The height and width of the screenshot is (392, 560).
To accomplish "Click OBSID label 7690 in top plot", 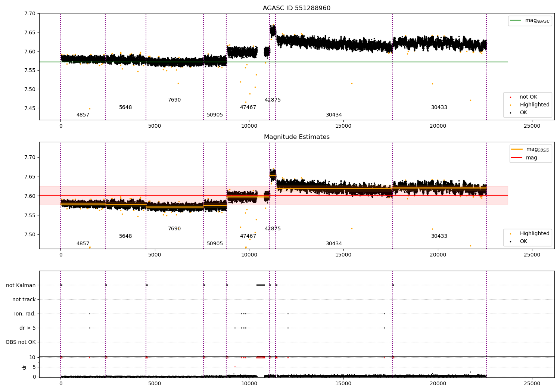I will [174, 100].
